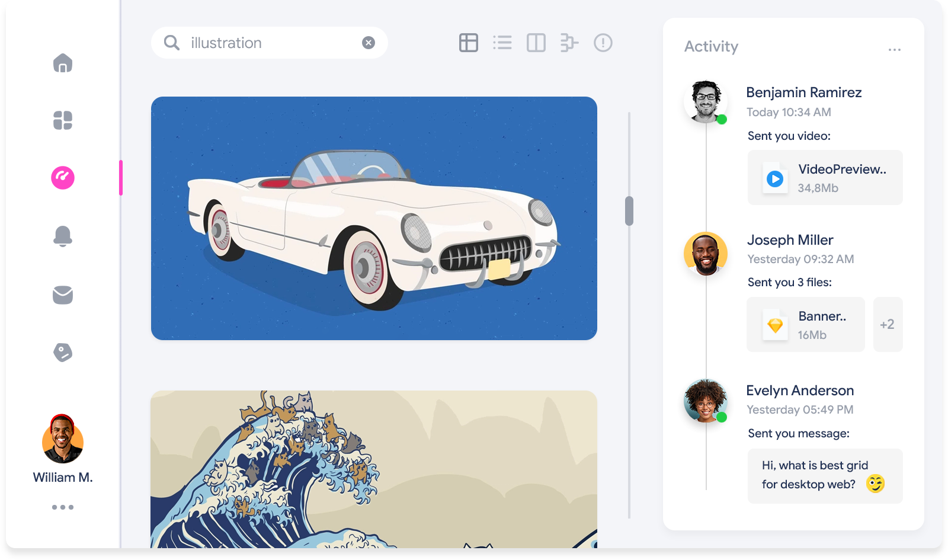Click the info alert circle icon
This screenshot has width=948, height=560.
(603, 43)
